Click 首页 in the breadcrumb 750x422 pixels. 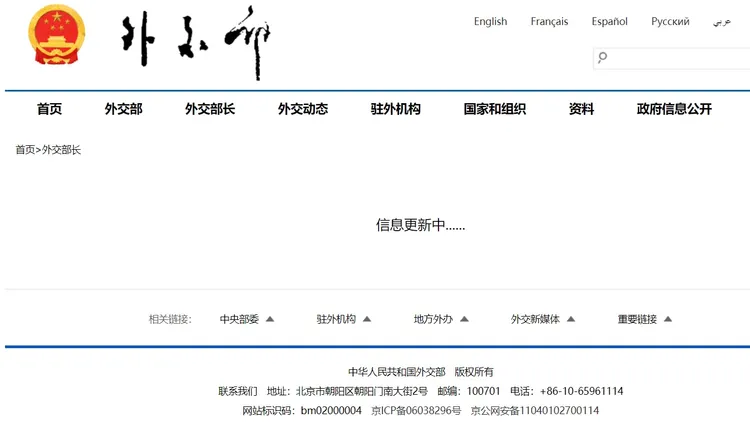(25, 150)
